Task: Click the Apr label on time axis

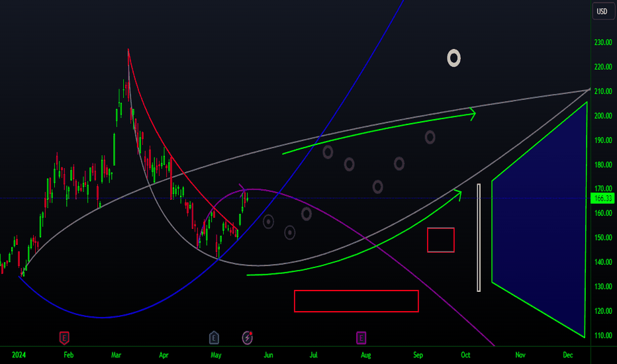Action: [x=164, y=355]
